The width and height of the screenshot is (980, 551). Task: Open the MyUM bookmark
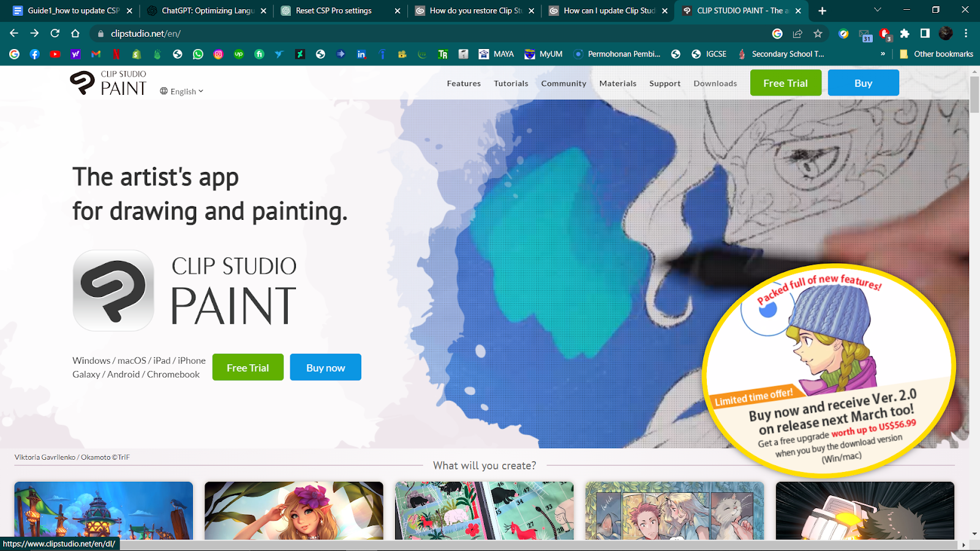(x=543, y=54)
